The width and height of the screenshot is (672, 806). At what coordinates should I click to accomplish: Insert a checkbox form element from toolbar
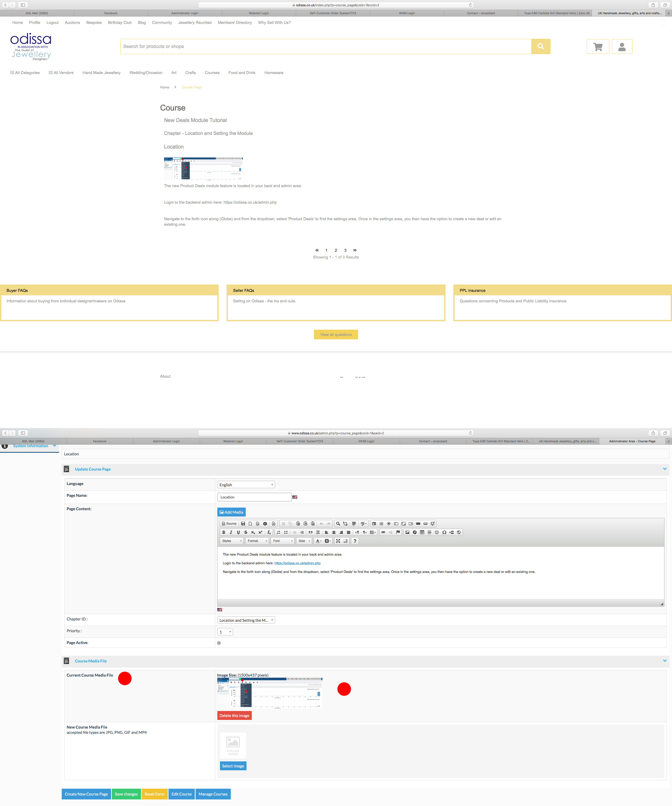tap(381, 524)
